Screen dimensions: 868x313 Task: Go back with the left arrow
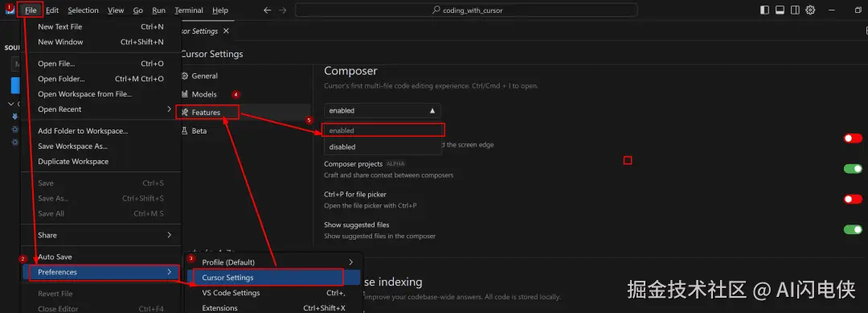point(268,10)
